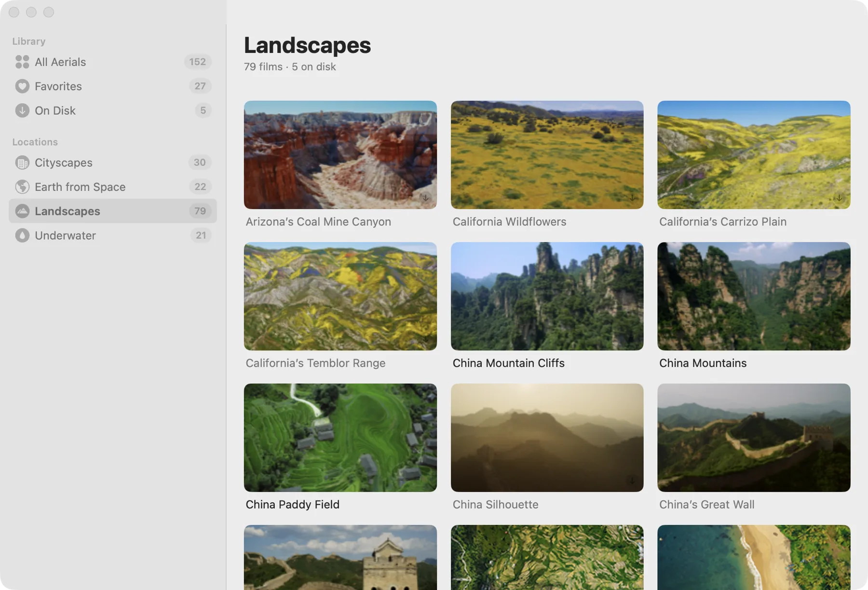
Task: Download California Wildflowers via arrow icon
Action: click(x=632, y=198)
